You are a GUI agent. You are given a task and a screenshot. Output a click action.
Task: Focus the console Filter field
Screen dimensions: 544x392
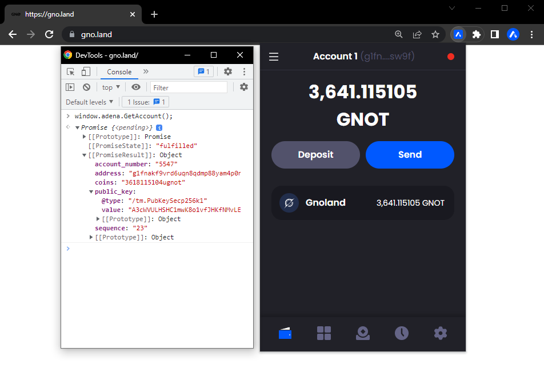click(x=189, y=87)
